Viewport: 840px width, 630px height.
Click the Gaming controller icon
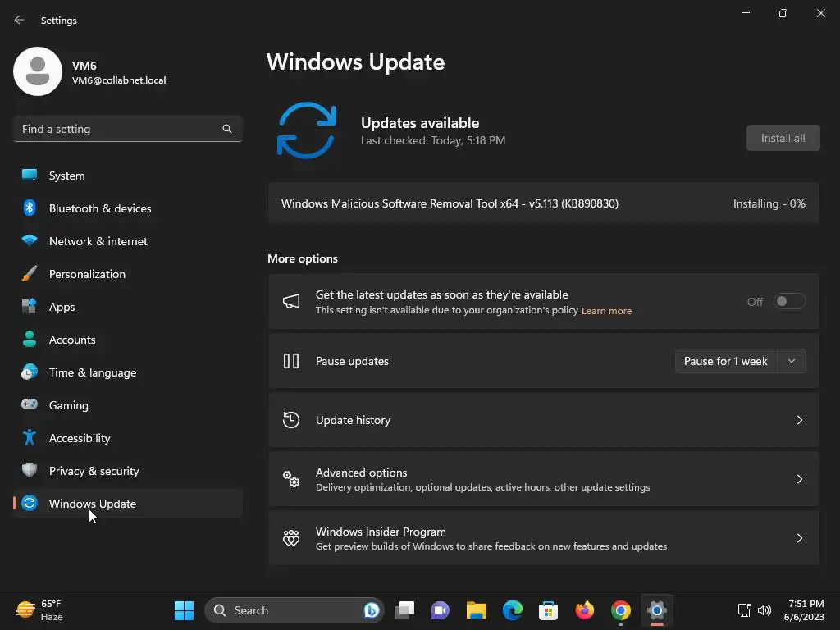coord(30,404)
